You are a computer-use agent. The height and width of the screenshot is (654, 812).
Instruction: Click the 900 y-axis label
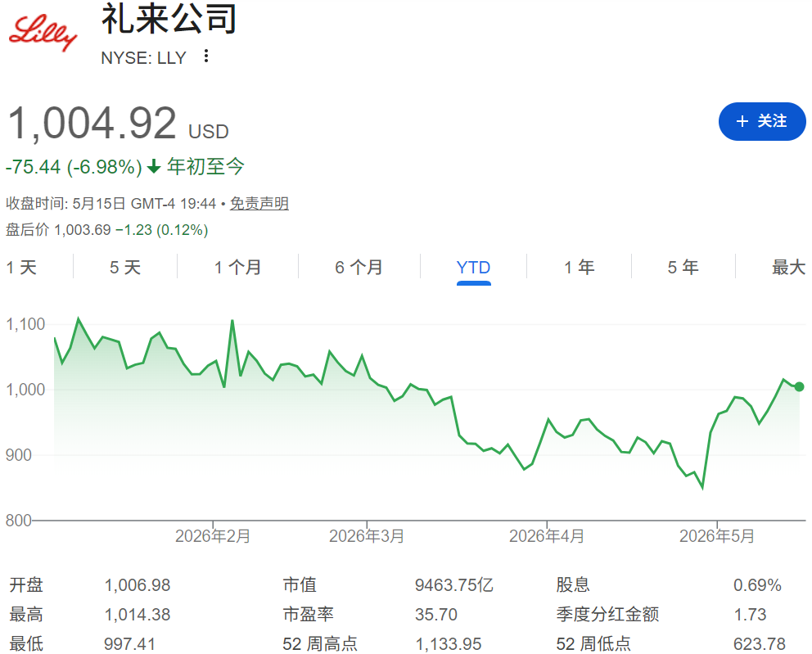point(19,455)
